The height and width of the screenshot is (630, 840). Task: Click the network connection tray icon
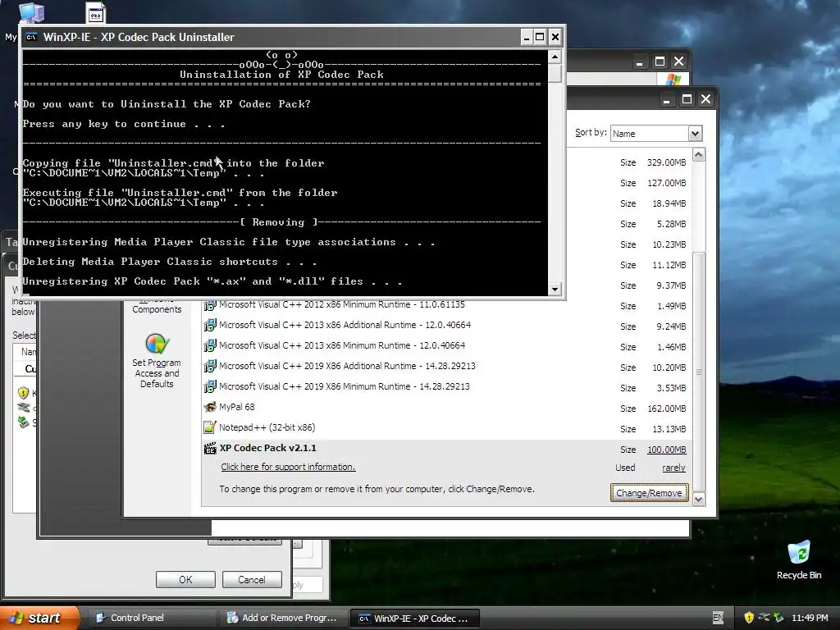click(x=764, y=618)
